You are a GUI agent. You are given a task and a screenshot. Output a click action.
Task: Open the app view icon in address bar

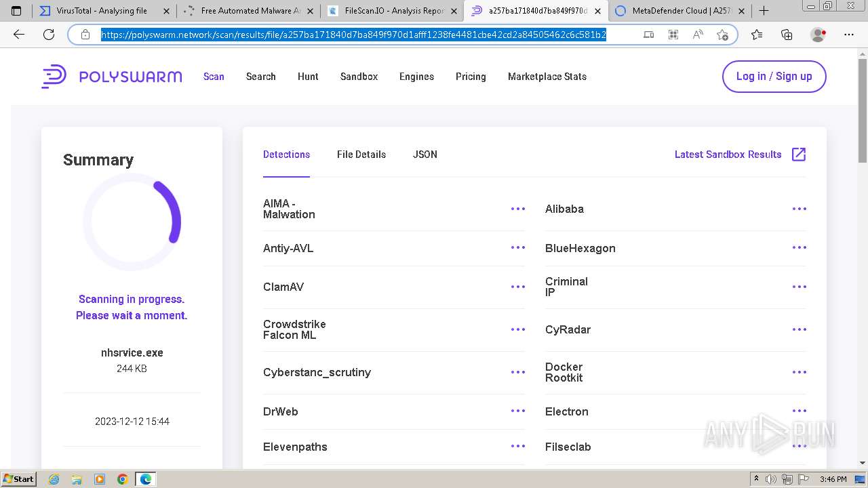pos(649,35)
